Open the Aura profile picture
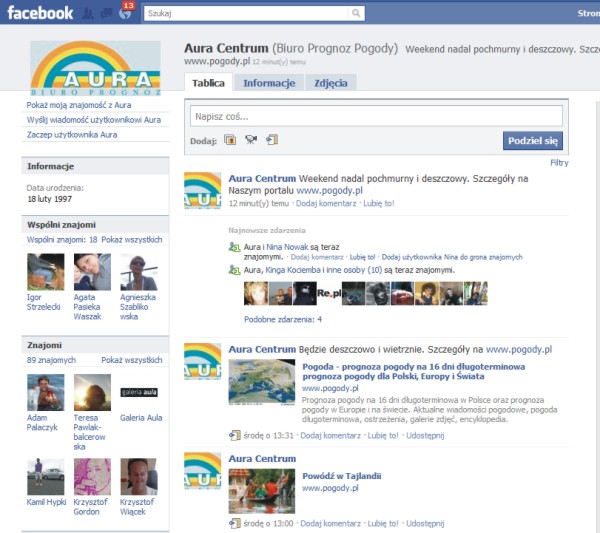 (x=95, y=68)
